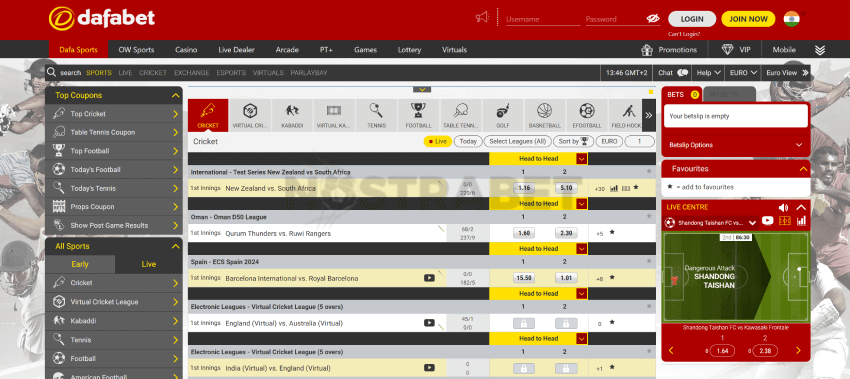Expand the header more-options double chevron
The width and height of the screenshot is (850, 379).
pos(820,50)
